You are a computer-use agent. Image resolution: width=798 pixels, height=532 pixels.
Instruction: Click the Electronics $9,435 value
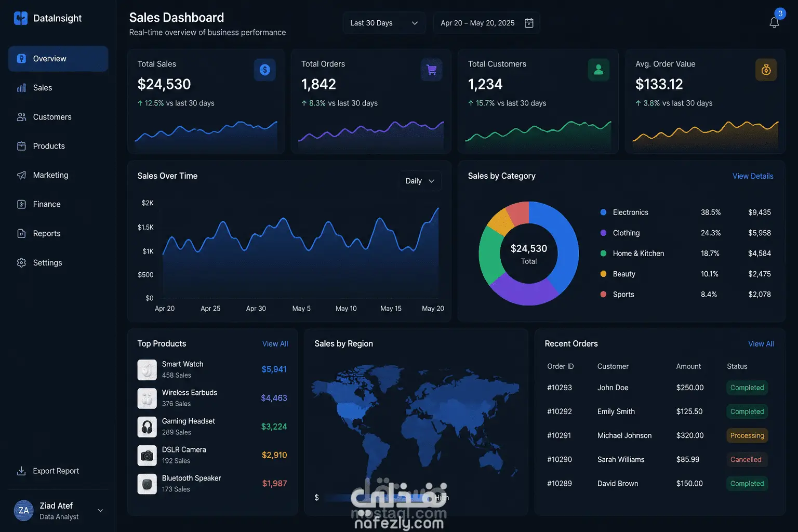(x=760, y=212)
